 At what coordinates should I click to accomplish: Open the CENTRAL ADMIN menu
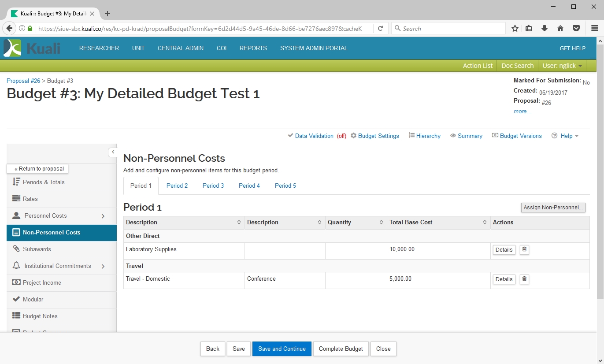coord(181,48)
